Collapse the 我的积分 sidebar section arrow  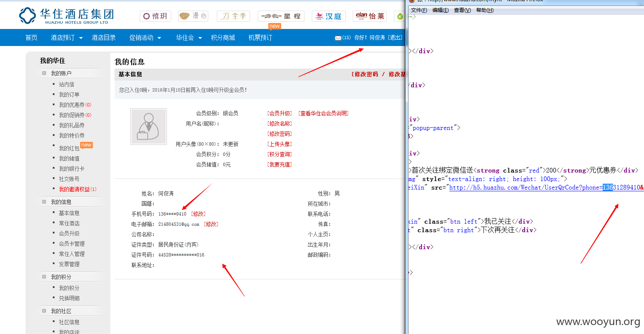(44, 277)
